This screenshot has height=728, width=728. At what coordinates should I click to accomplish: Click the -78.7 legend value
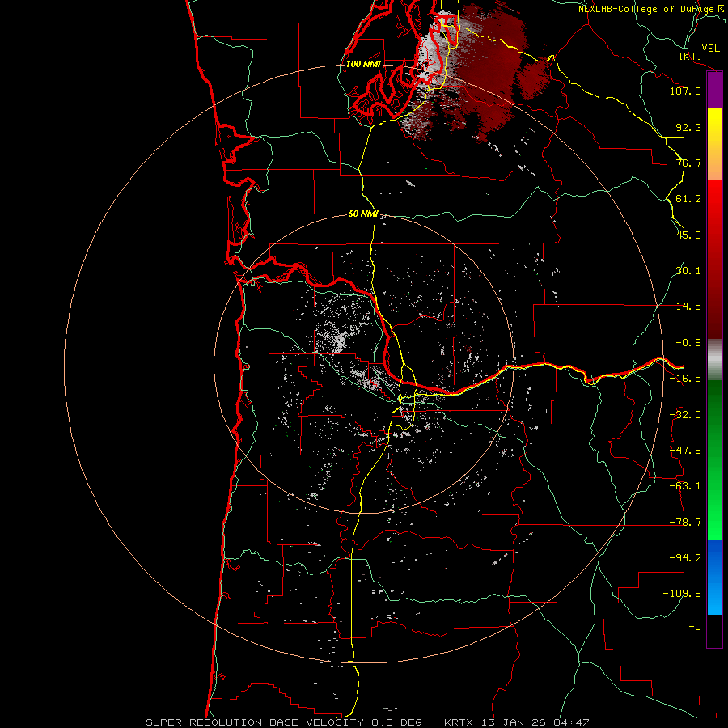[x=685, y=523]
